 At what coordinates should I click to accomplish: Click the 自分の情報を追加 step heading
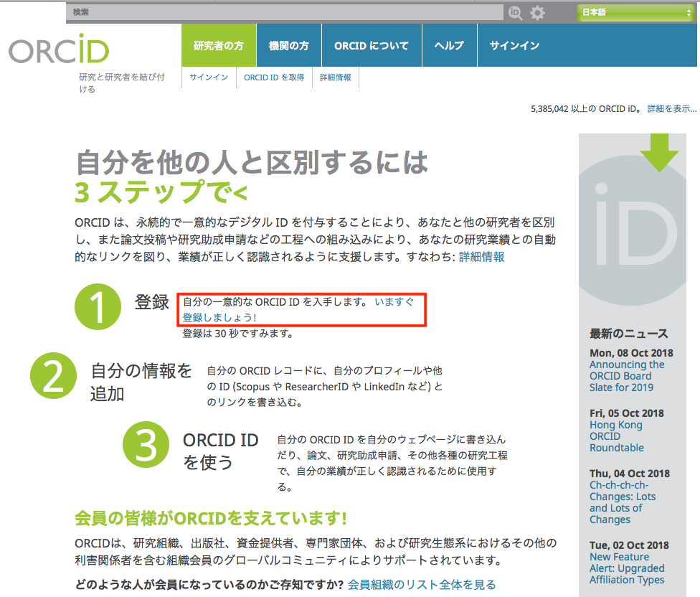tap(141, 382)
